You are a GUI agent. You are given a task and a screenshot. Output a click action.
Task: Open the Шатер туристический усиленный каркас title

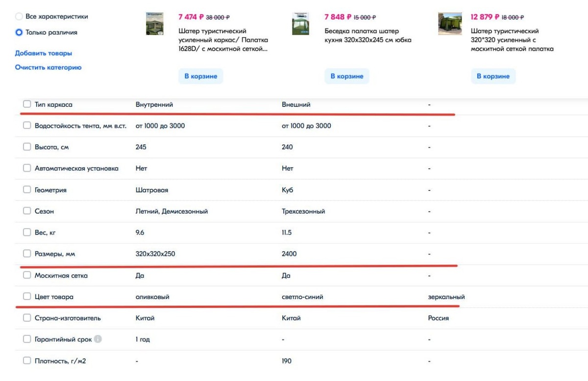point(223,40)
